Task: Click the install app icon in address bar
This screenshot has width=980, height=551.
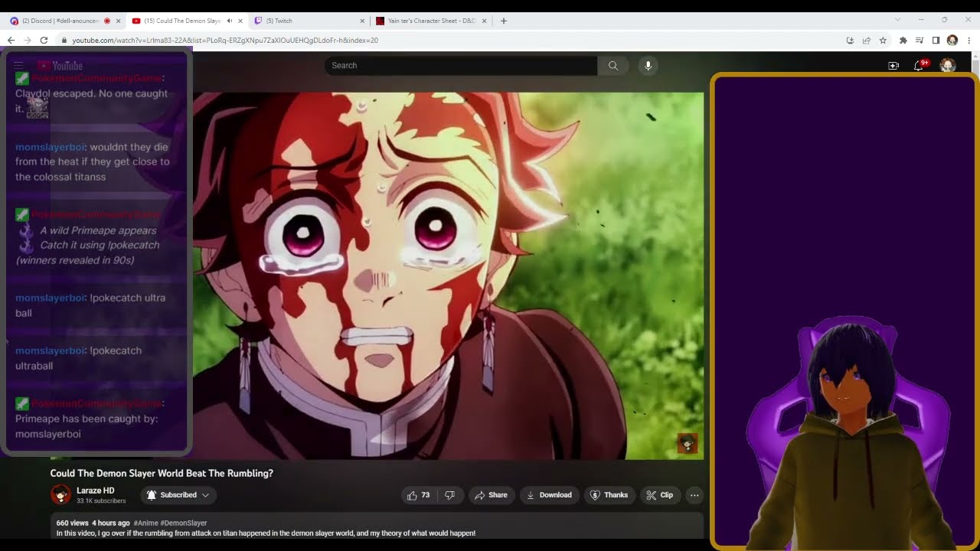Action: pyautogui.click(x=850, y=41)
